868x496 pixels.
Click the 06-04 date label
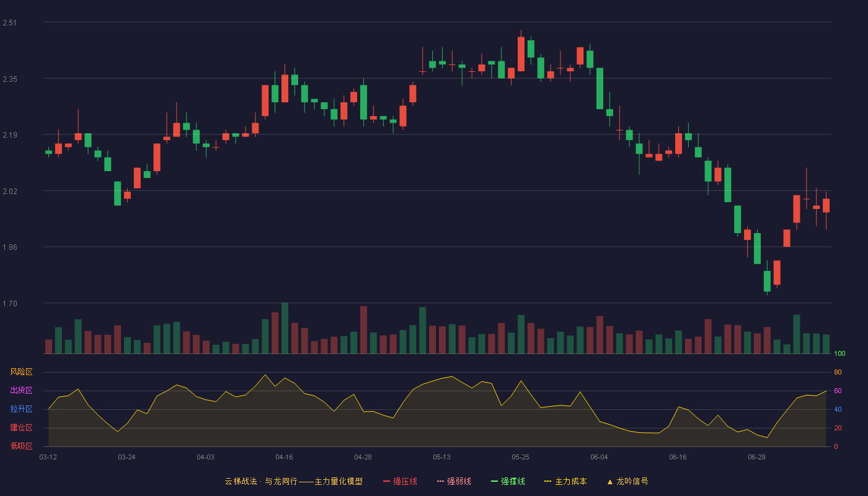pyautogui.click(x=599, y=457)
